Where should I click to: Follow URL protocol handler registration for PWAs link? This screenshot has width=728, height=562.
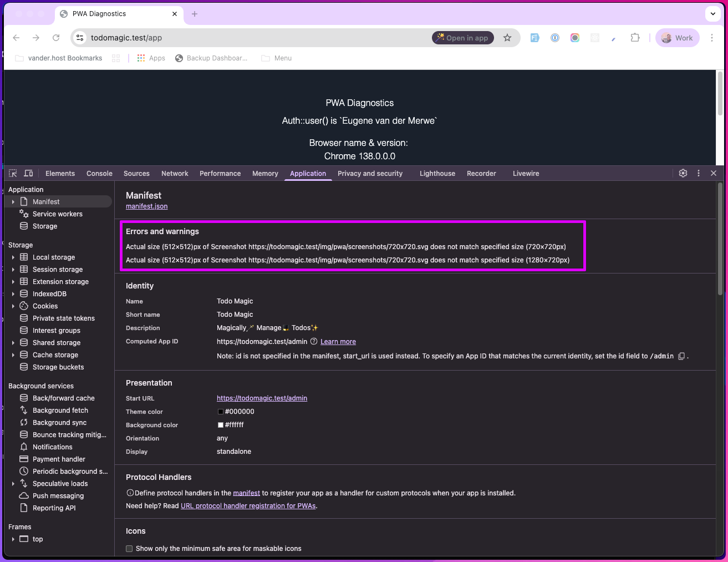coord(248,506)
